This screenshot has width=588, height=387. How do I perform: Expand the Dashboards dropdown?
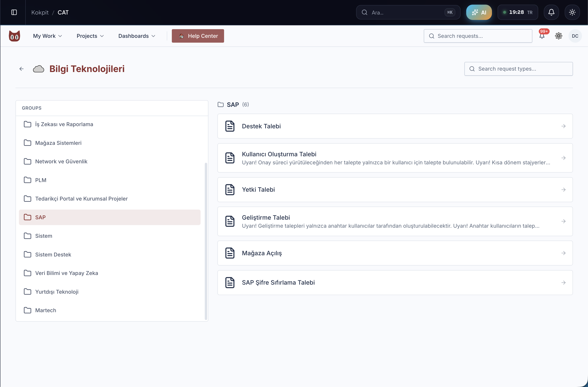point(137,36)
